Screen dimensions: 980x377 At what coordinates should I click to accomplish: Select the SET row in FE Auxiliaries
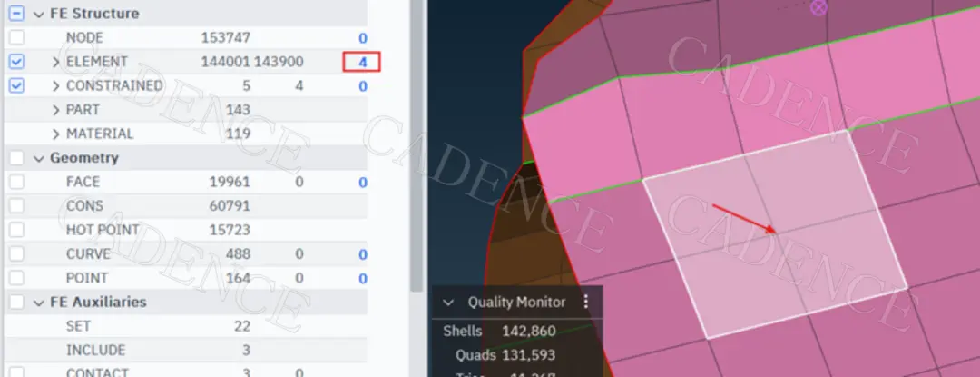(x=186, y=326)
